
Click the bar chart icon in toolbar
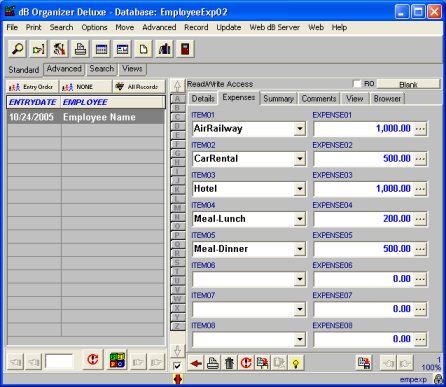(x=164, y=49)
